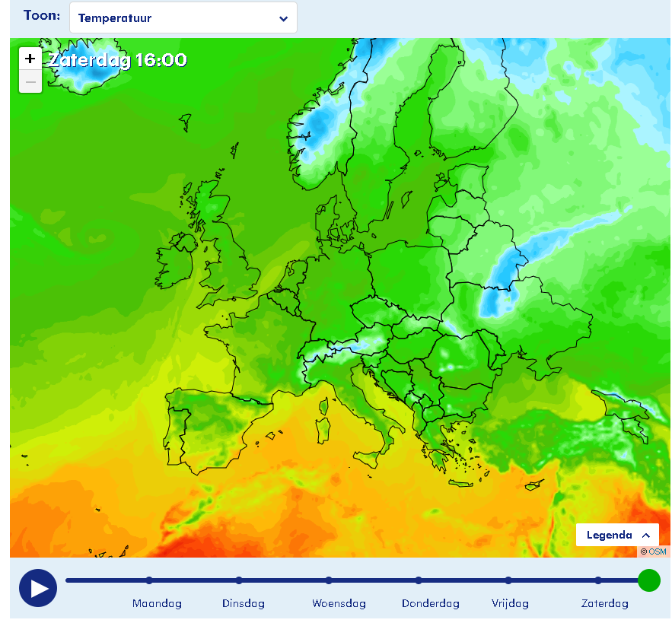Click the Dinsdag day label
This screenshot has width=672, height=623.
[x=243, y=603]
